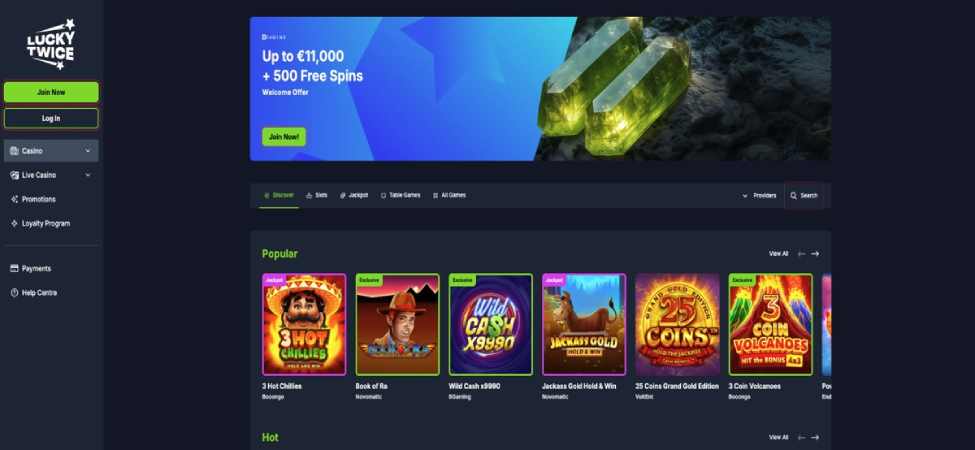This screenshot has height=450, width=975.
Task: Open the Providers dropdown
Action: point(759,195)
